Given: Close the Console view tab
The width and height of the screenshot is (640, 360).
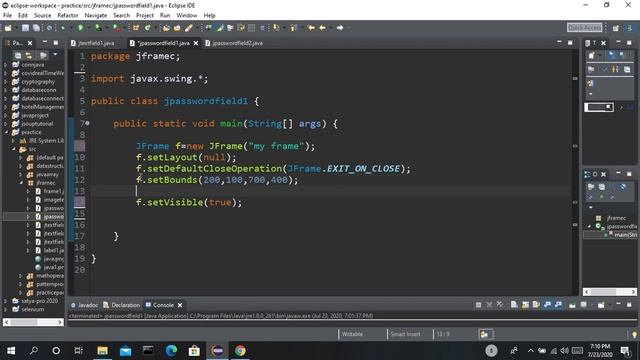Looking at the screenshot, I should (x=180, y=305).
